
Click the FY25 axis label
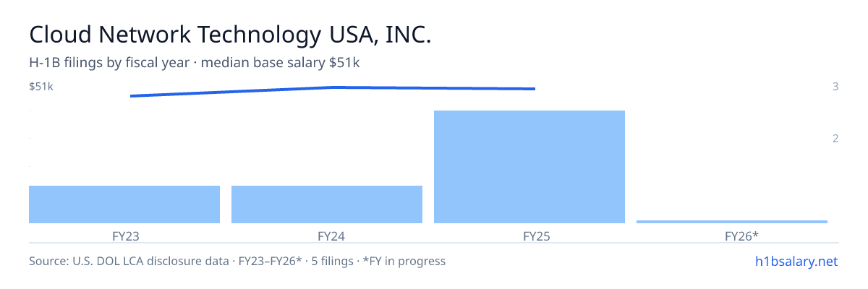(x=529, y=236)
